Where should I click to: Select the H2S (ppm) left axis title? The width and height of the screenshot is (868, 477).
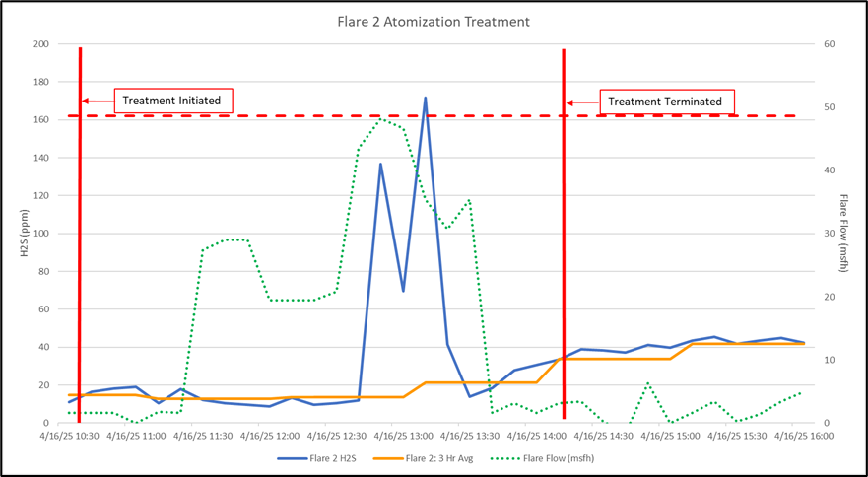(26, 234)
